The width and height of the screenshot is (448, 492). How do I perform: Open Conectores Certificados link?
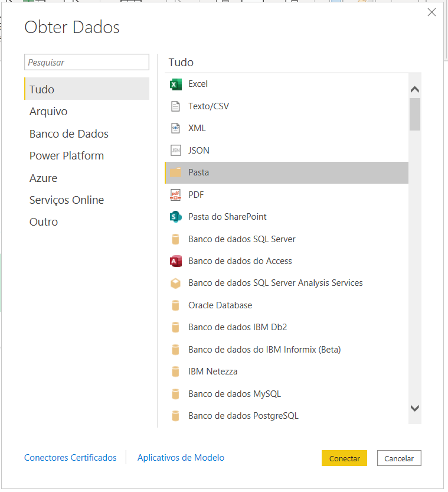[70, 458]
